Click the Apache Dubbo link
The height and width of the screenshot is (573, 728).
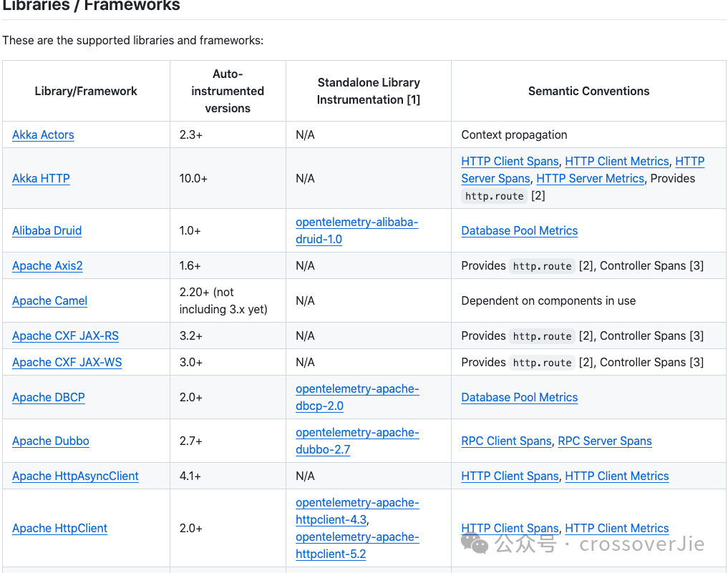click(x=51, y=441)
